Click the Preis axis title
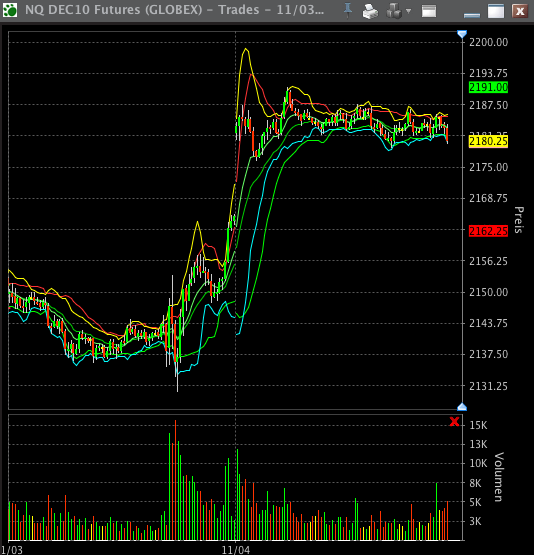 [518, 220]
